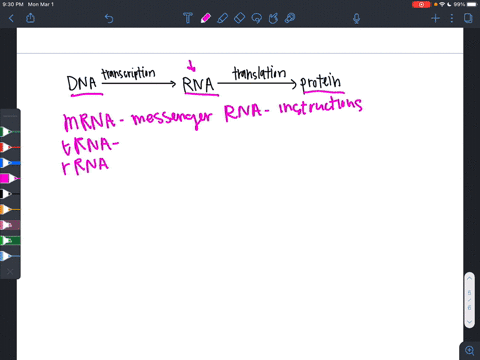480x360 pixels.
Task: Pick the green highlighter favorite
Action: (x=10, y=240)
